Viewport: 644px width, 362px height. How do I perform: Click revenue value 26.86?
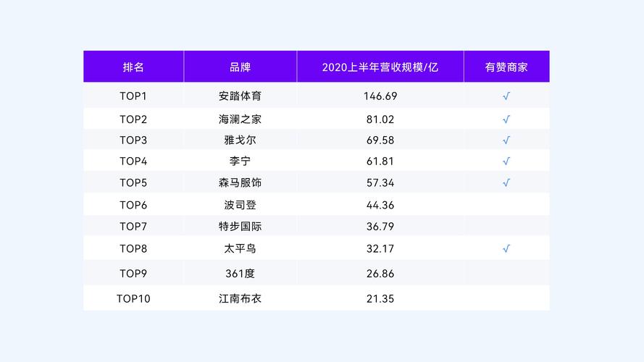[x=380, y=274]
